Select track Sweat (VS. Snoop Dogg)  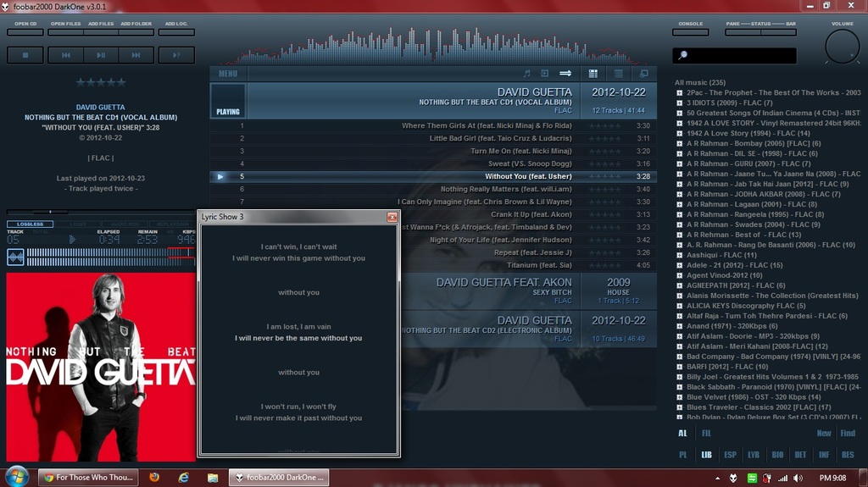coord(433,163)
